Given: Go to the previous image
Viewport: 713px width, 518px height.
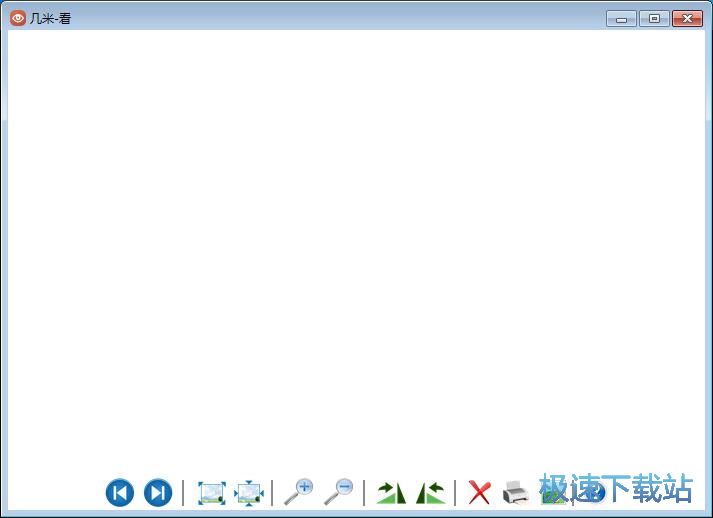Looking at the screenshot, I should tap(120, 493).
